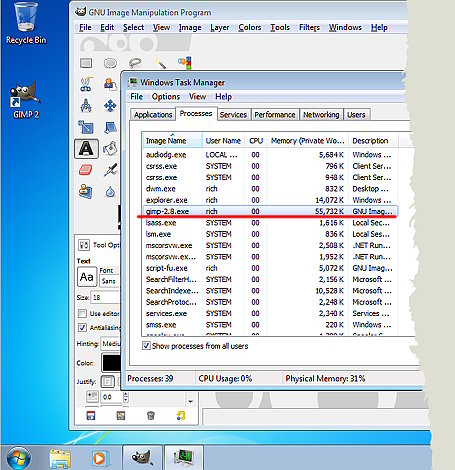455x470 pixels.
Task: Select the Measure compass tool
Action: (86, 106)
